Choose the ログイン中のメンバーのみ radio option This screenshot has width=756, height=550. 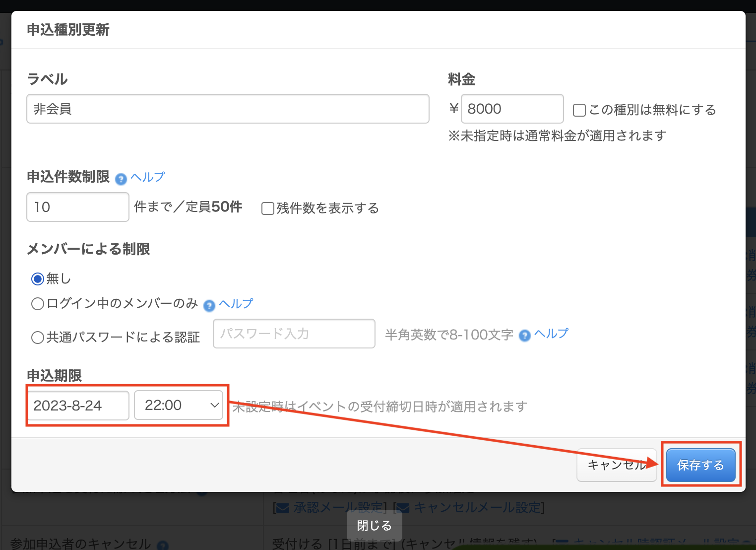(38, 304)
